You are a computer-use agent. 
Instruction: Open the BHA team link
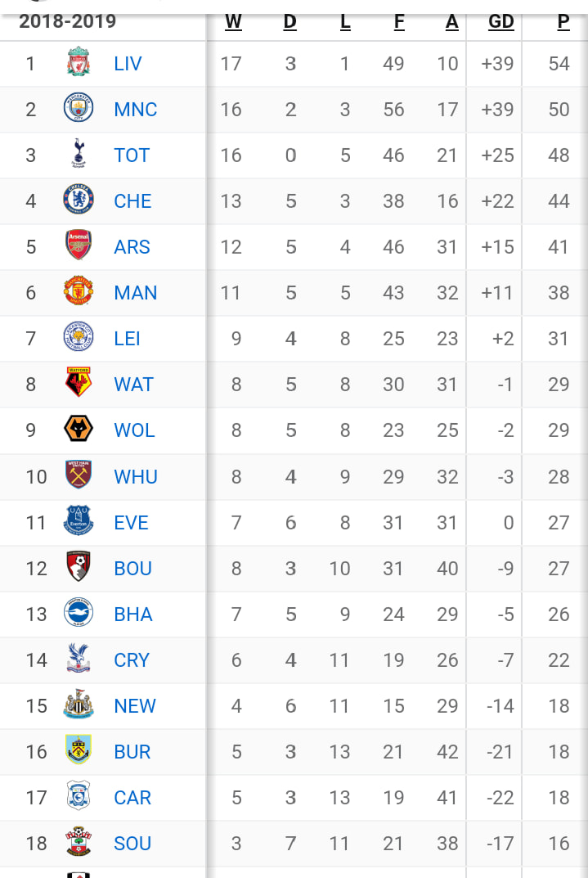133,615
